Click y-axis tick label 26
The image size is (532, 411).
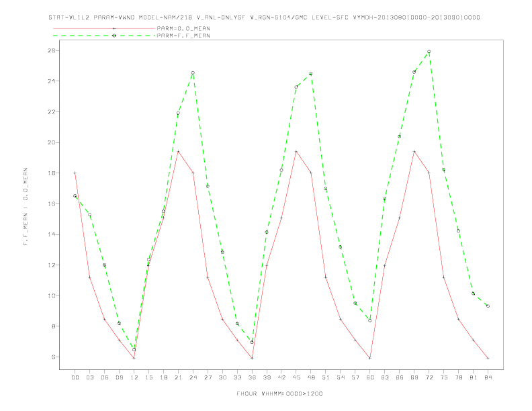point(52,50)
